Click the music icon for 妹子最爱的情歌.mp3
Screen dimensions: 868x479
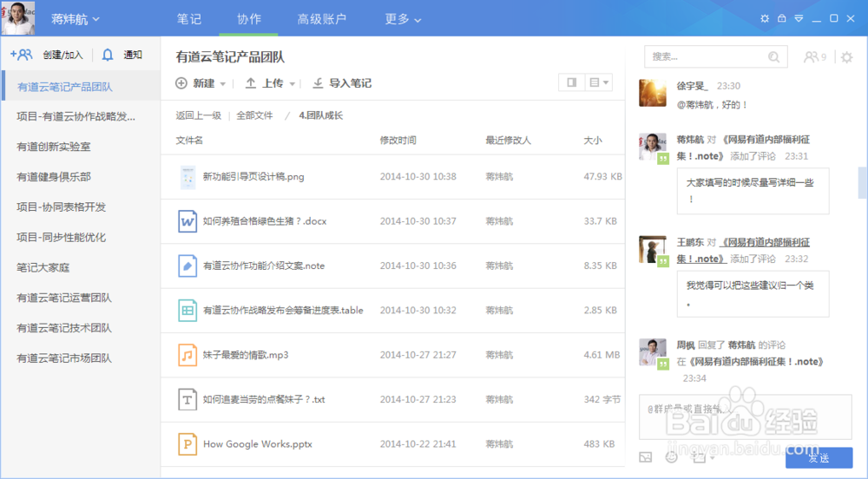[x=187, y=355]
